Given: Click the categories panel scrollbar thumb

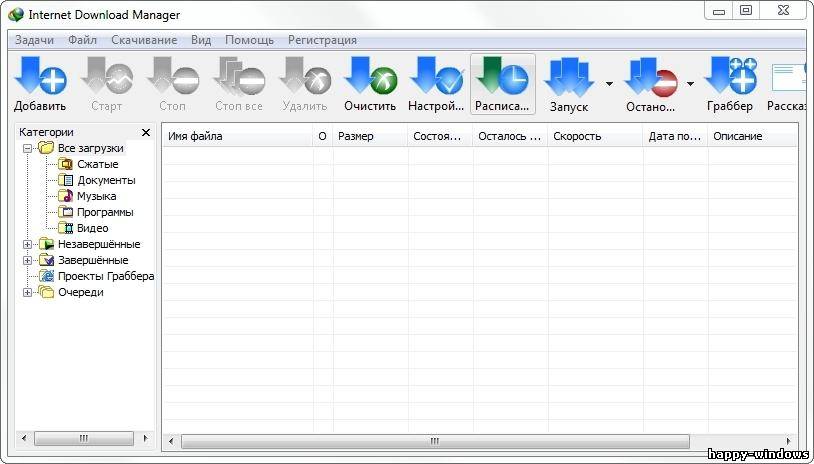Looking at the screenshot, I should click(x=84, y=439).
